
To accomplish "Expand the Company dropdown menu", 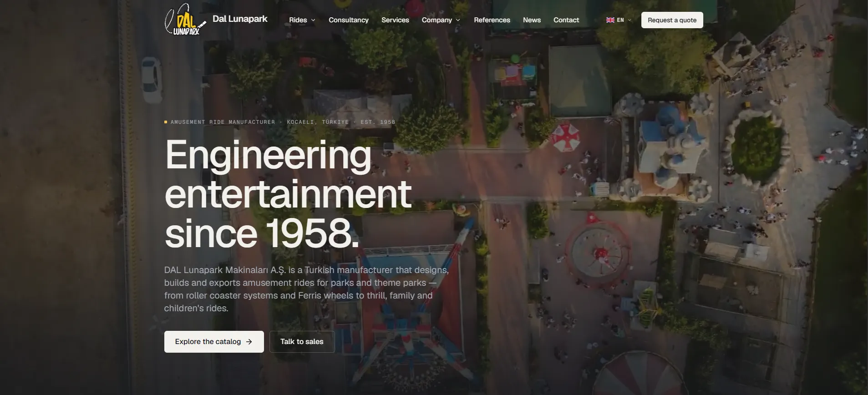I will click(441, 20).
